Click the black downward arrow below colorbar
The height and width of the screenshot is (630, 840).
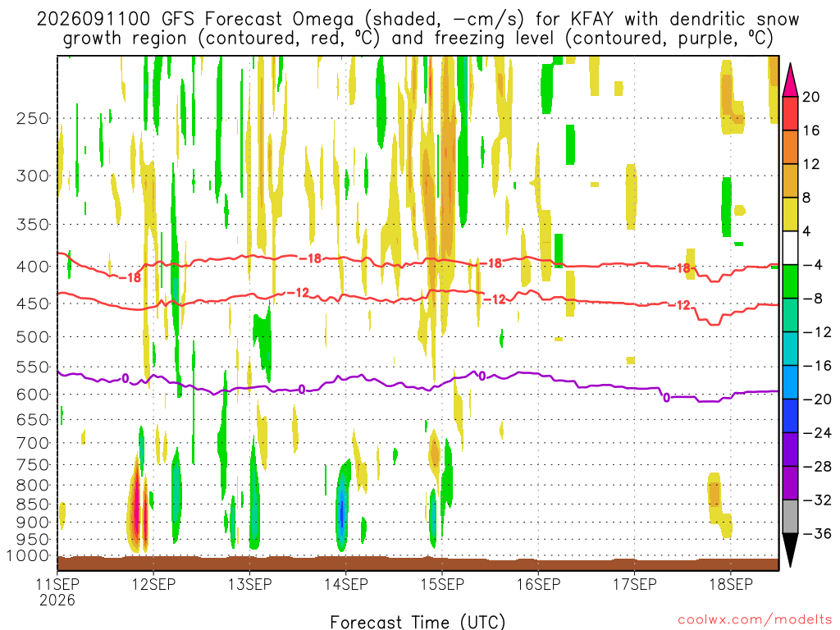tap(790, 550)
